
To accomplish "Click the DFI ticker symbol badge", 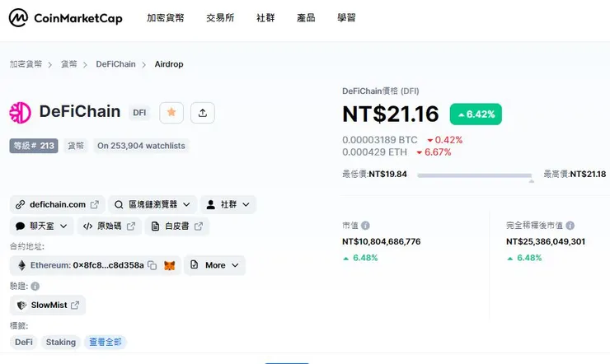I will (x=139, y=113).
